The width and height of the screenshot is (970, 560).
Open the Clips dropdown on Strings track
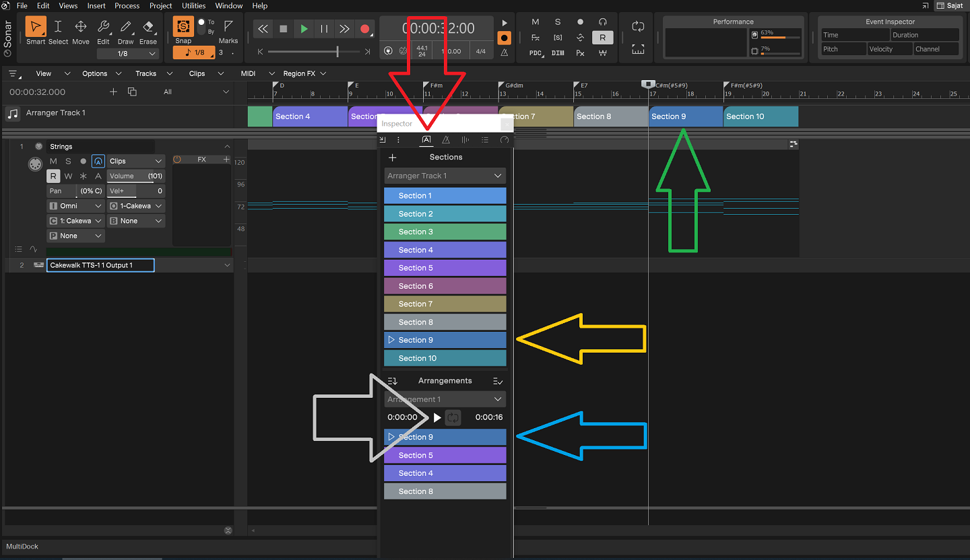[136, 162]
